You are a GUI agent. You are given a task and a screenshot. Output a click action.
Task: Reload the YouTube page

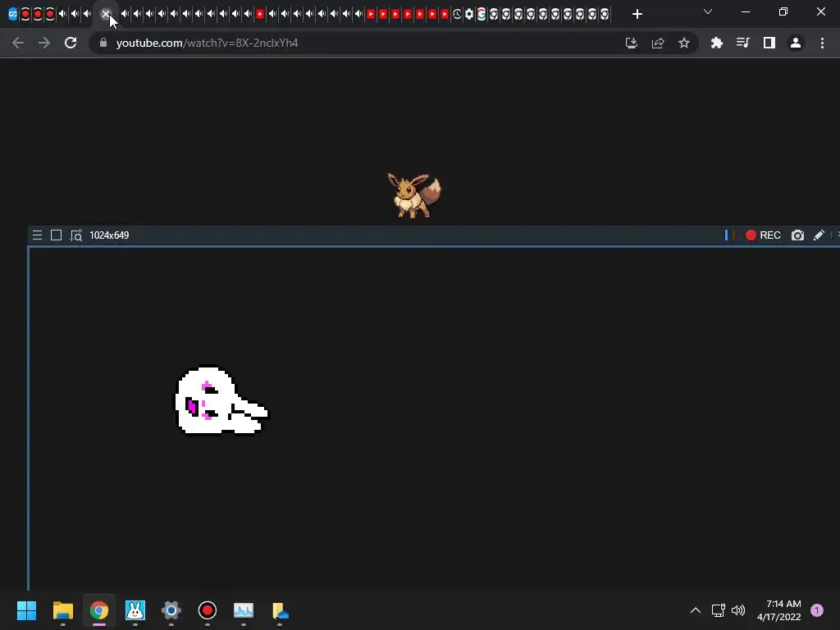pos(71,43)
